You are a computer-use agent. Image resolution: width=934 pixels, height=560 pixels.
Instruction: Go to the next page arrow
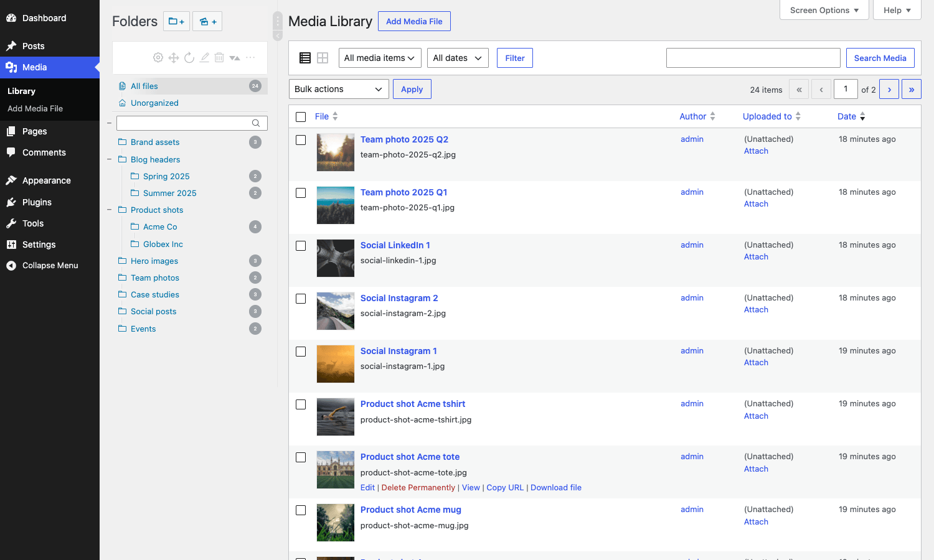point(889,89)
